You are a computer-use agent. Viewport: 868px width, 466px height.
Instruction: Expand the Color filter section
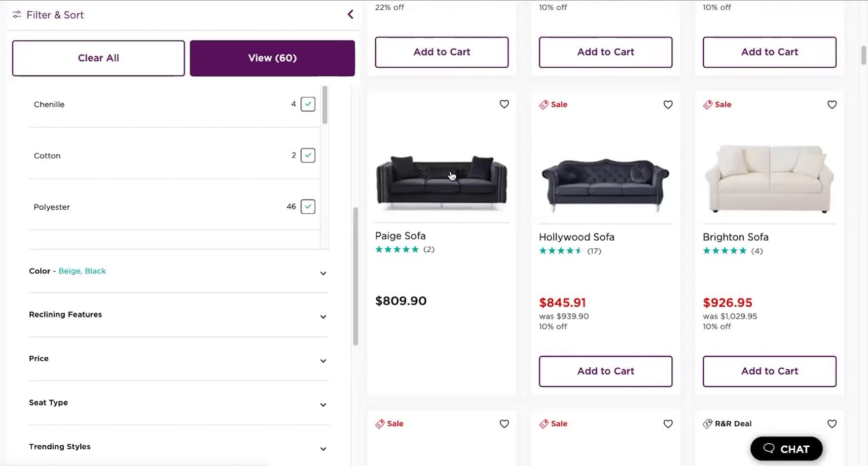click(323, 273)
